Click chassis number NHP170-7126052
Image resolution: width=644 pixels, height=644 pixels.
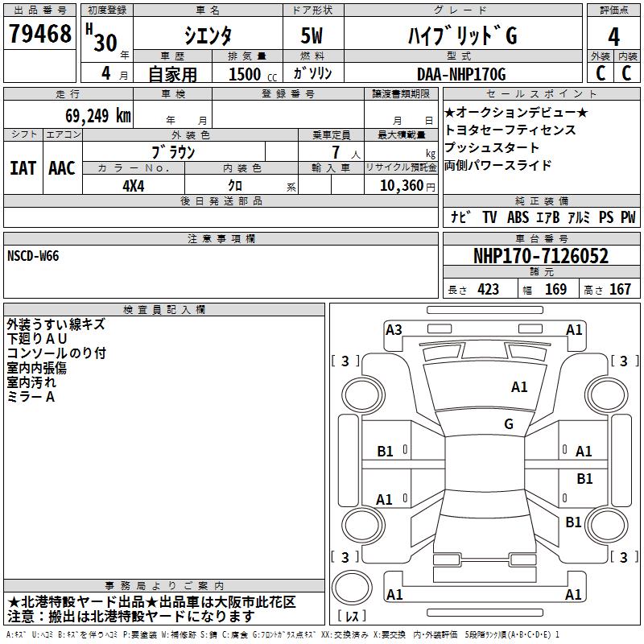coord(540,256)
